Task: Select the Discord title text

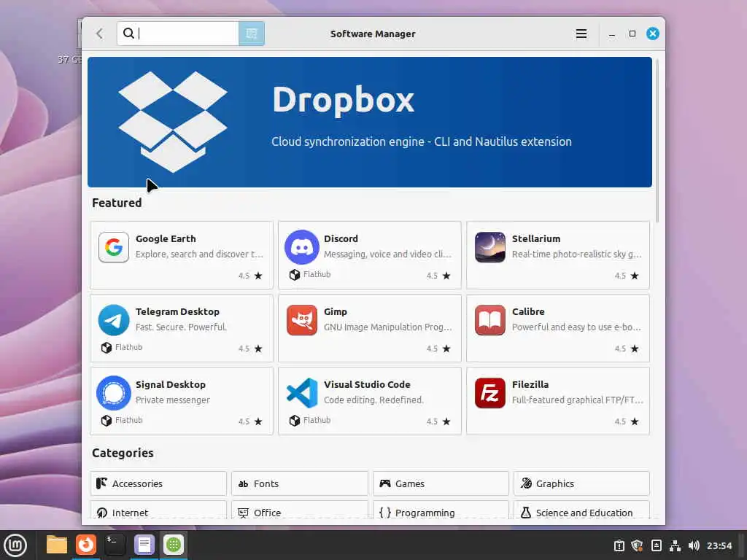Action: (x=341, y=238)
